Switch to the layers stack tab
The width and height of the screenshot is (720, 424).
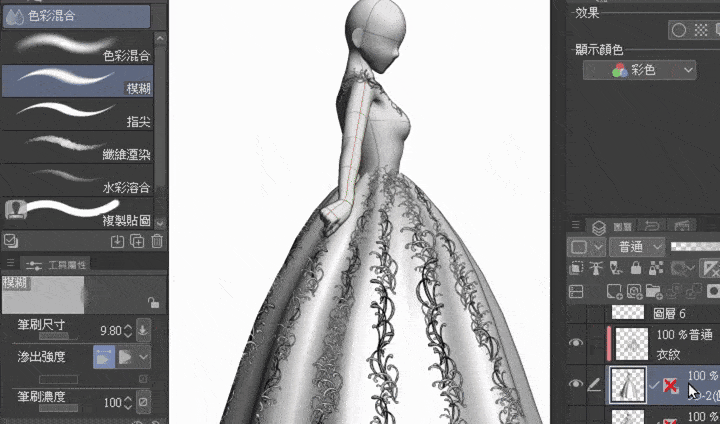click(599, 226)
